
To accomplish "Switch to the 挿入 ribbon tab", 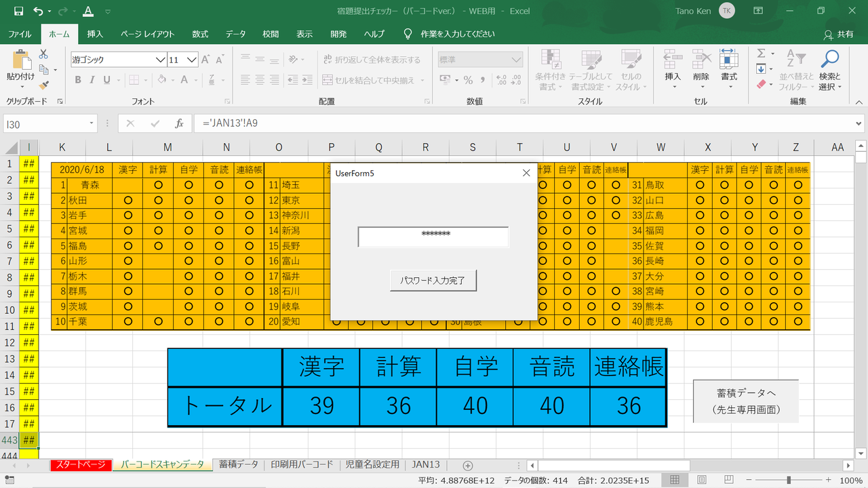I will 95,34.
